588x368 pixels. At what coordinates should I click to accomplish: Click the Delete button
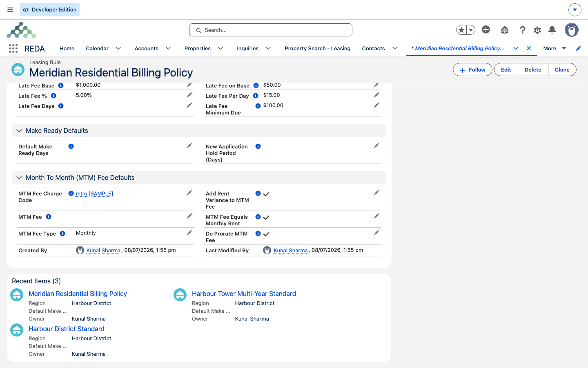(x=533, y=70)
